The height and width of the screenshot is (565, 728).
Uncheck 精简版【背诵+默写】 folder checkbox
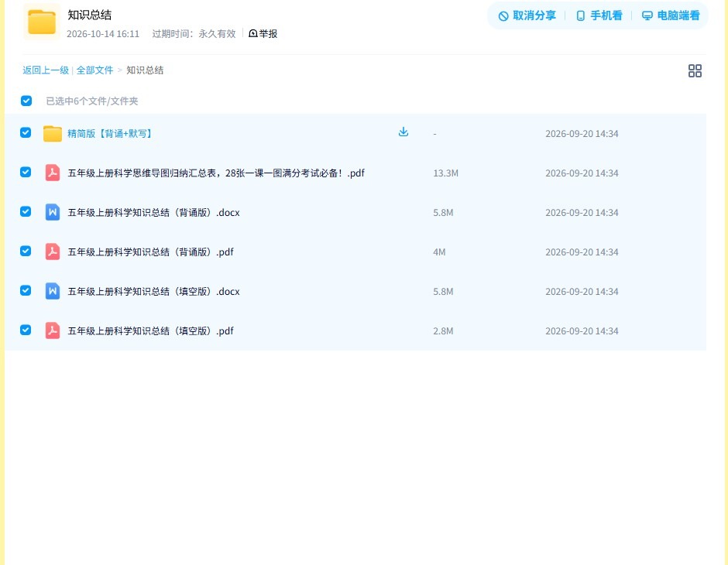(26, 132)
